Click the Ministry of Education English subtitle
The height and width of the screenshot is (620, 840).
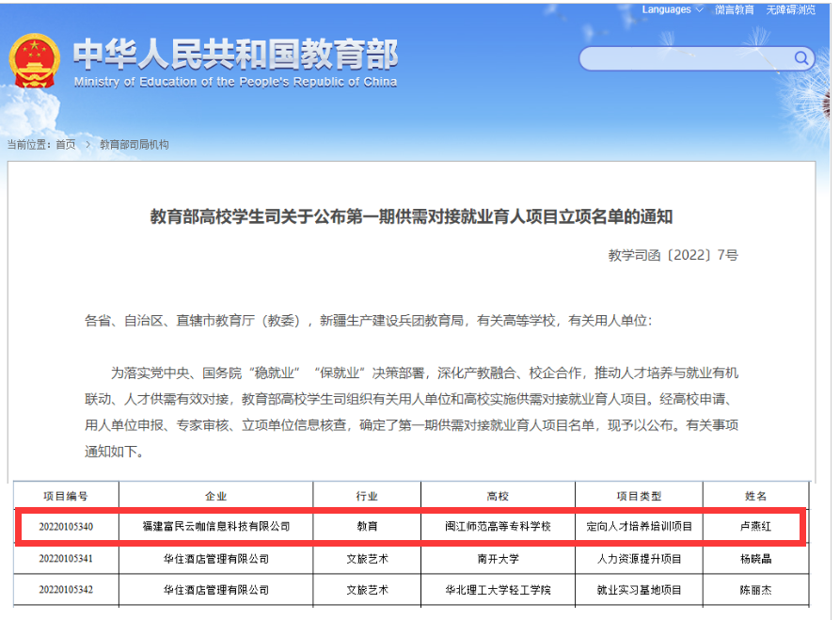(235, 82)
